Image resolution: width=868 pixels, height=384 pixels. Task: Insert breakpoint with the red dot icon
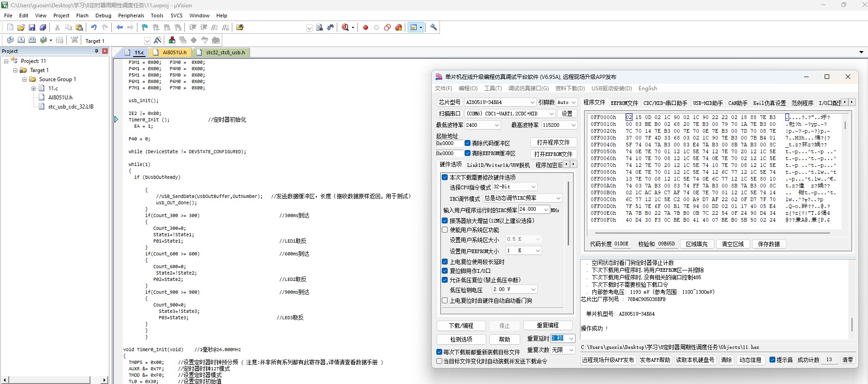(366, 27)
